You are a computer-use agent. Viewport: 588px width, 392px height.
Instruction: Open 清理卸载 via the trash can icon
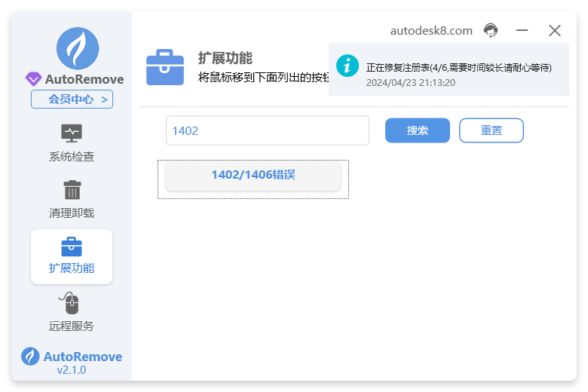click(x=72, y=190)
